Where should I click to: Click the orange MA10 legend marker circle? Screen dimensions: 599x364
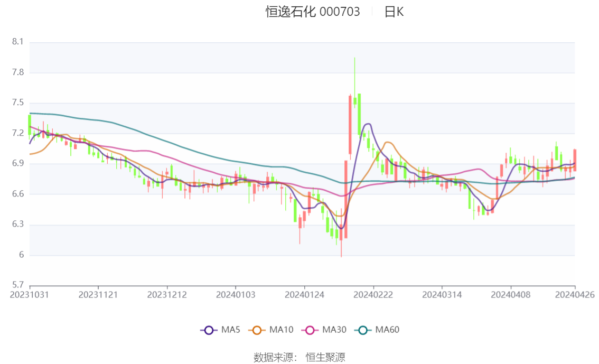(x=257, y=330)
